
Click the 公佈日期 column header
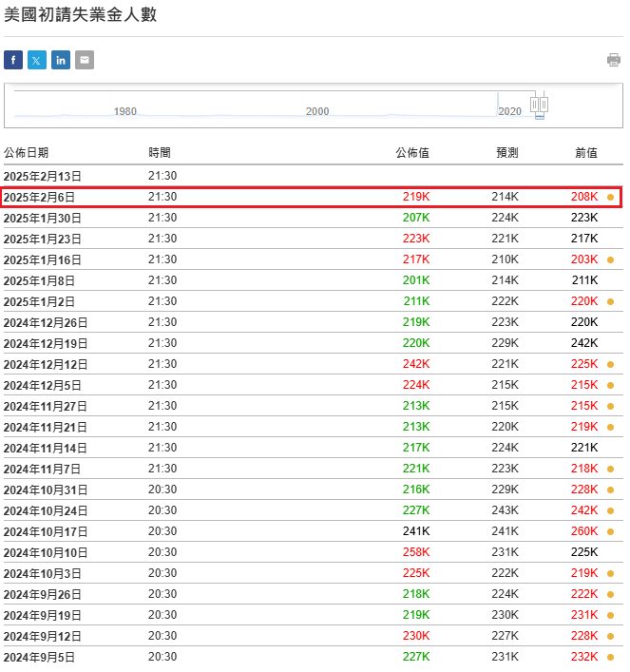coord(27,153)
